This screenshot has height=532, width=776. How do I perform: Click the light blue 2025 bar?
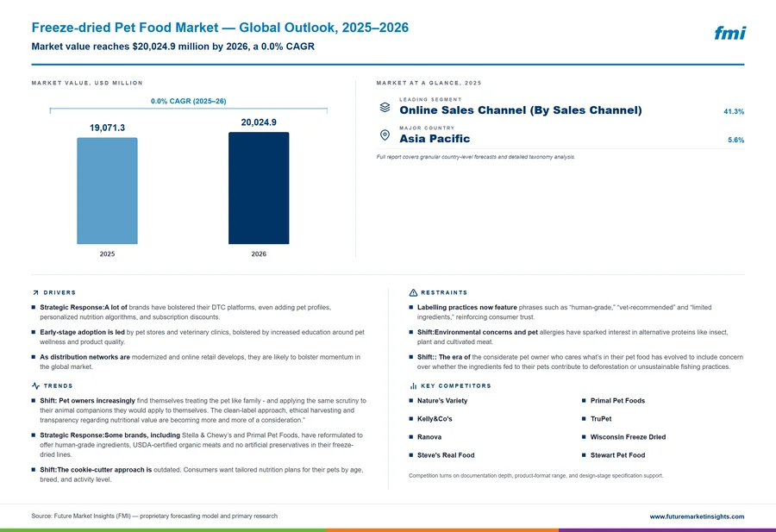pyautogui.click(x=107, y=191)
